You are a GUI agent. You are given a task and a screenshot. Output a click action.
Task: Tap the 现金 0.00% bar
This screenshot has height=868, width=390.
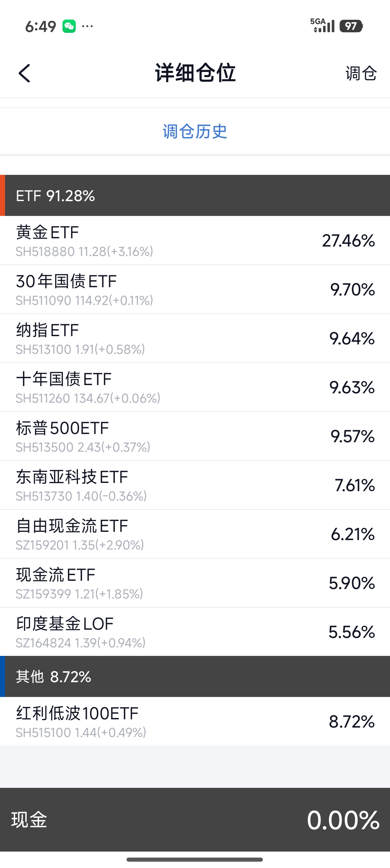click(195, 819)
